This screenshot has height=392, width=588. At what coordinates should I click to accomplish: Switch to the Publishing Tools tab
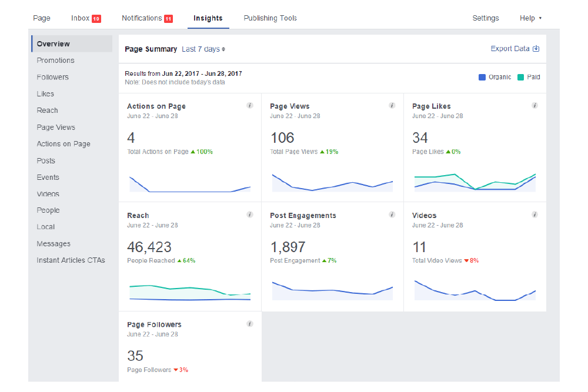[270, 18]
